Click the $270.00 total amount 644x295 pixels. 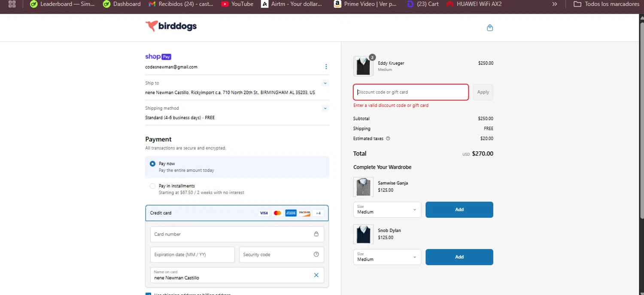(483, 154)
